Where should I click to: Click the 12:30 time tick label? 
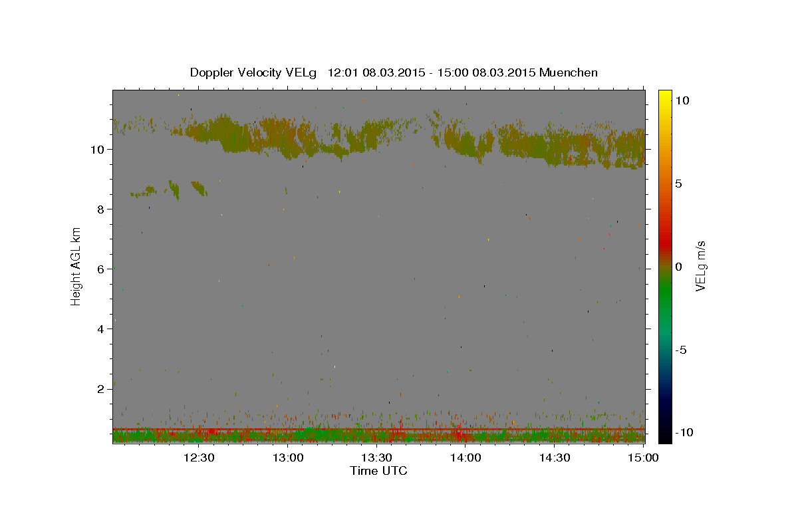199,458
